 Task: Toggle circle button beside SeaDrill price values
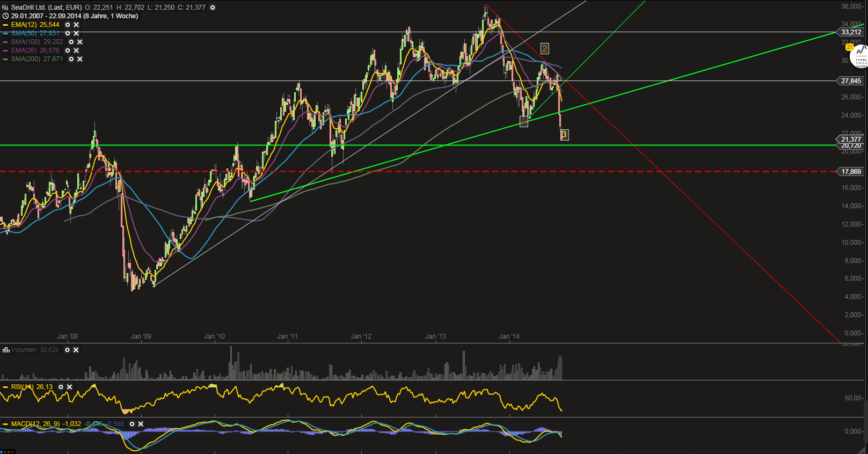click(213, 8)
